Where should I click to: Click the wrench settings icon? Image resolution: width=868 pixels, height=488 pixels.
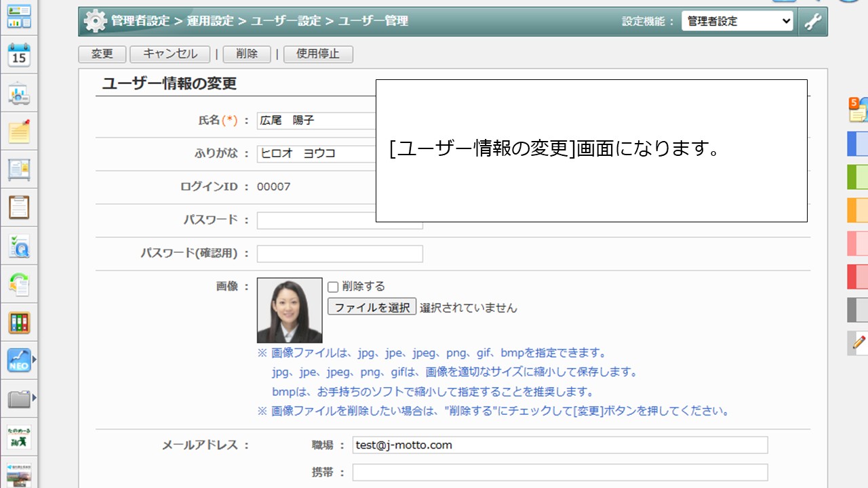pyautogui.click(x=812, y=21)
